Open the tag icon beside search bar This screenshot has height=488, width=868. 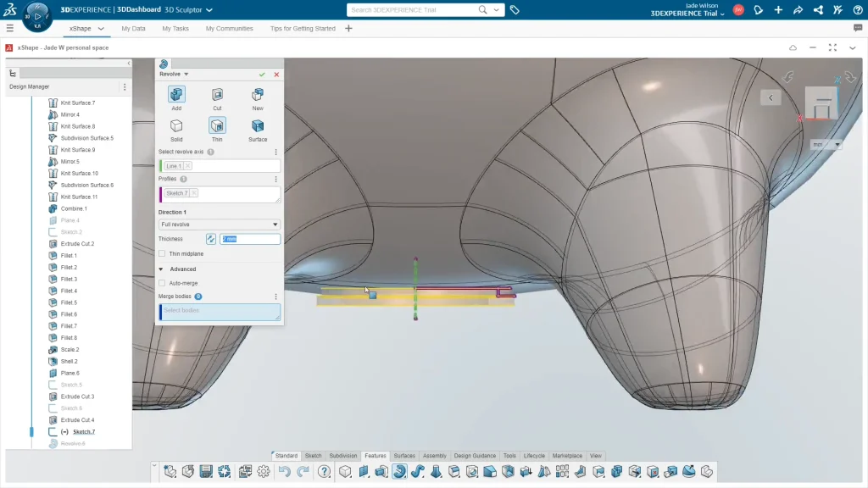coord(515,10)
